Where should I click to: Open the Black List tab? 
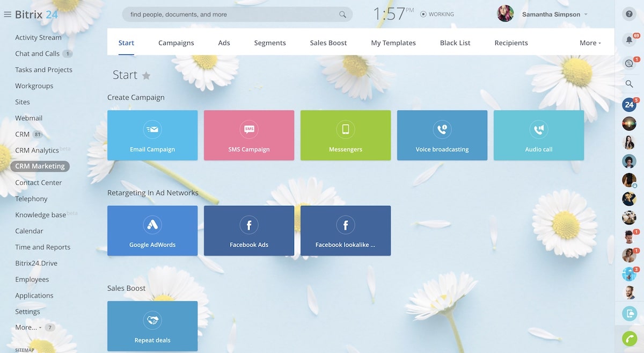coord(455,43)
